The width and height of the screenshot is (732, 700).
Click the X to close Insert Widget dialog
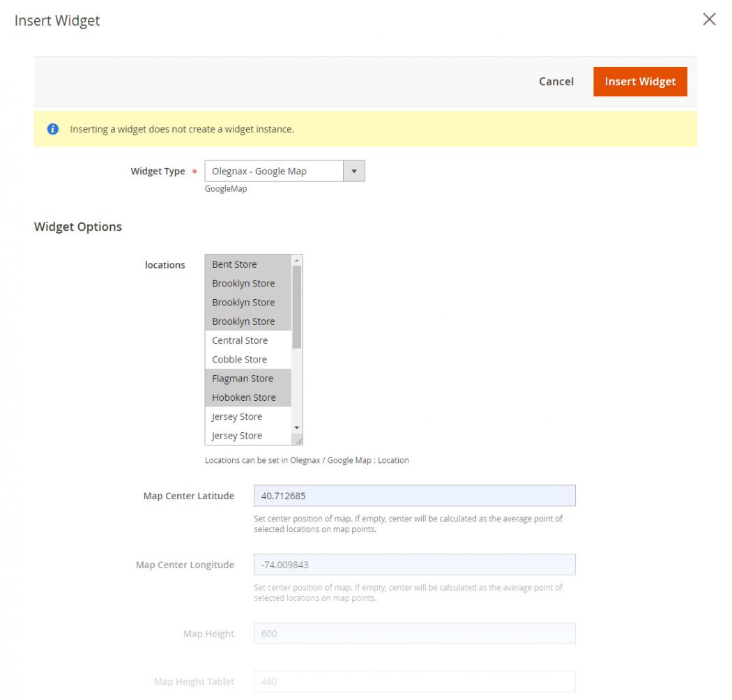[709, 20]
